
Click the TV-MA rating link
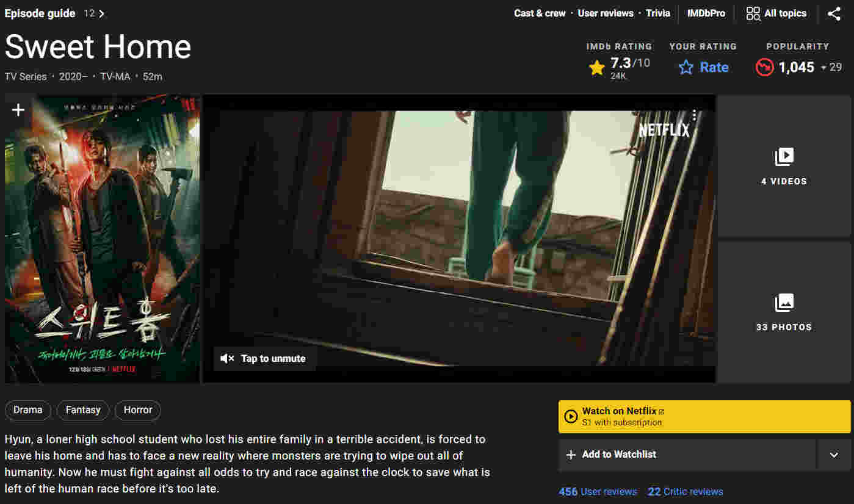tap(115, 77)
